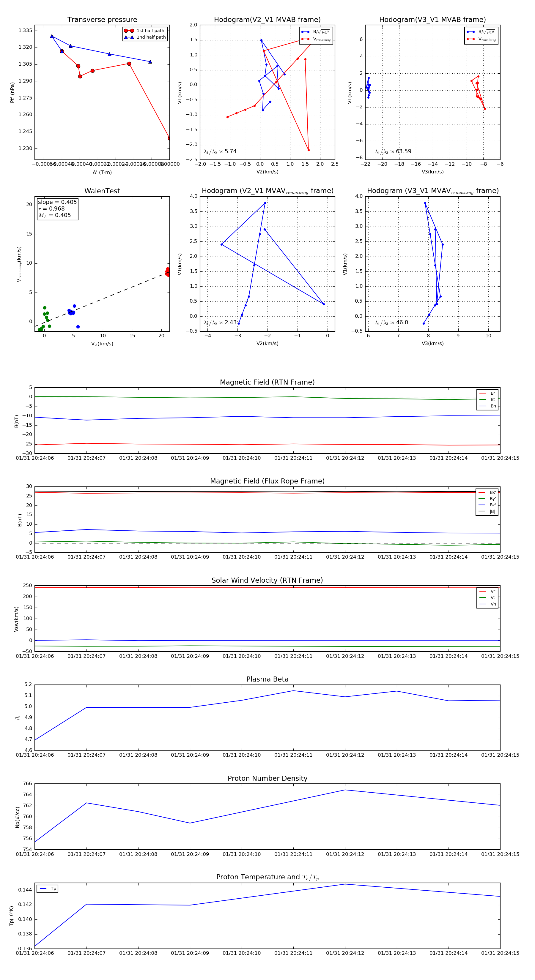The width and height of the screenshot is (535, 980).
Task: Click the "766" tick in Proton Number Density
Action: pyautogui.click(x=27, y=784)
